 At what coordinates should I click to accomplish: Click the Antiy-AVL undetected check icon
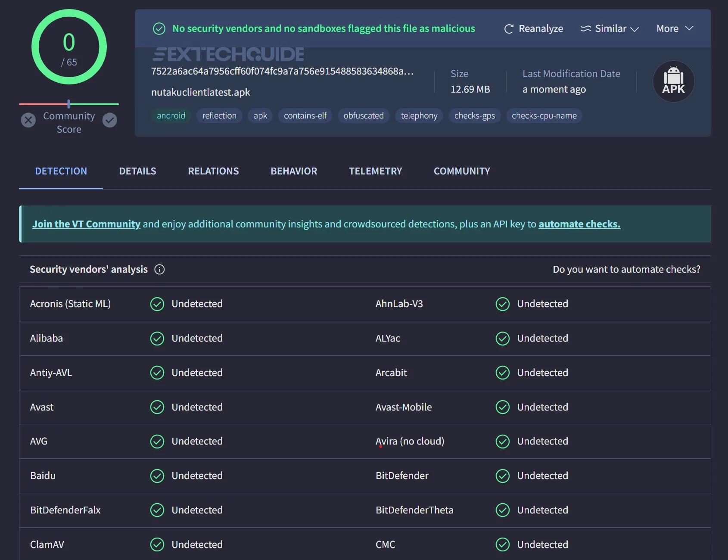click(157, 373)
